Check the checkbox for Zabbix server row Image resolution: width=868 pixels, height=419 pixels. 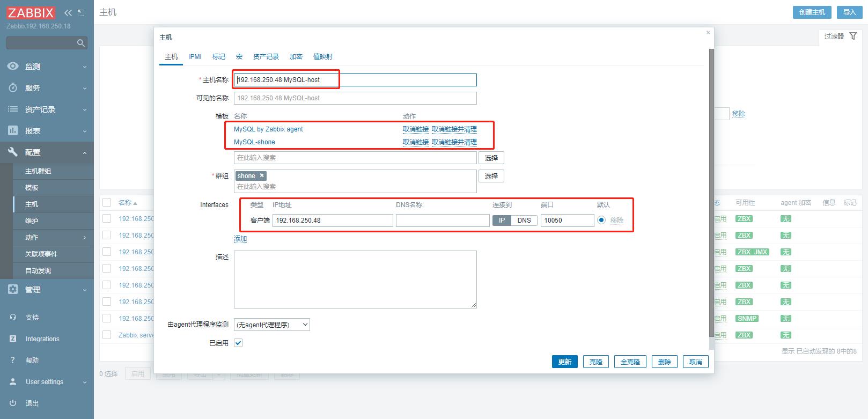pos(107,335)
